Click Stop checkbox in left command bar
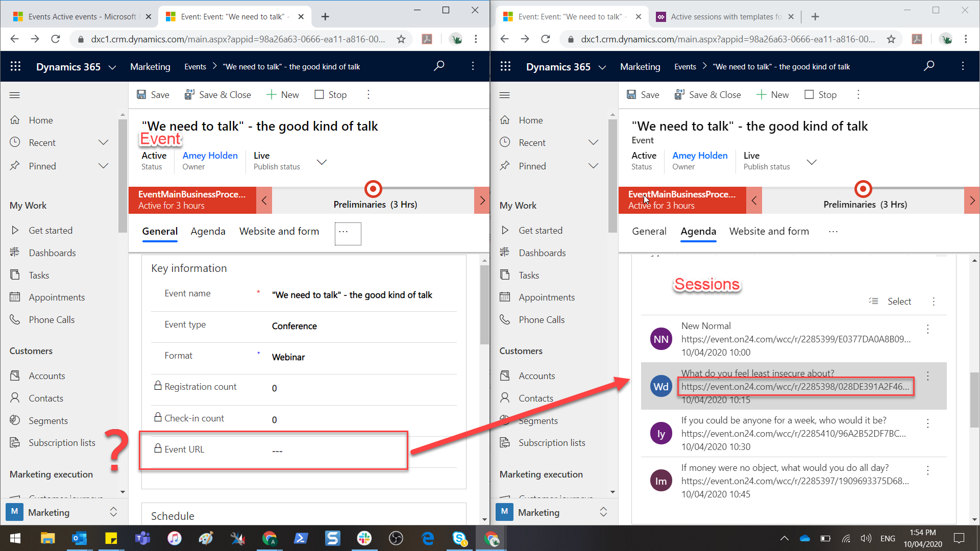980x551 pixels. 319,95
